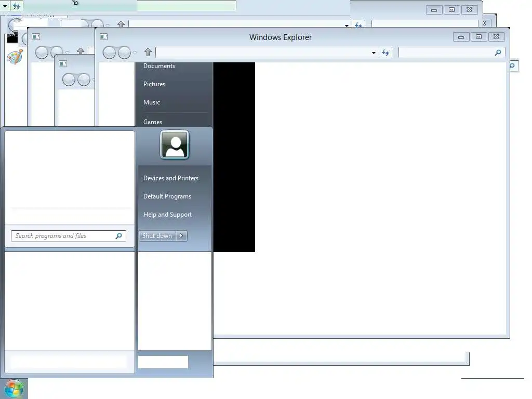Viewport: 532px width, 399px height.
Task: Click magnifier icon in titled Windows Explorer search box
Action: click(x=498, y=52)
